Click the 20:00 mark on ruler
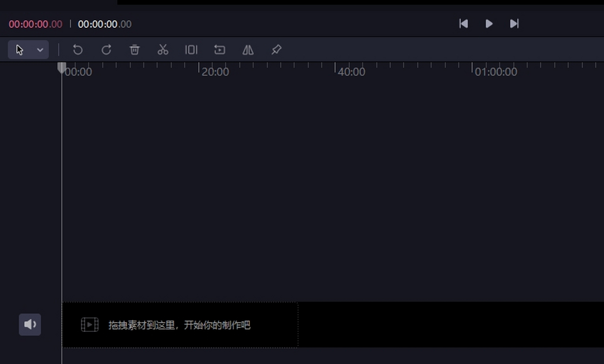 [x=215, y=72]
